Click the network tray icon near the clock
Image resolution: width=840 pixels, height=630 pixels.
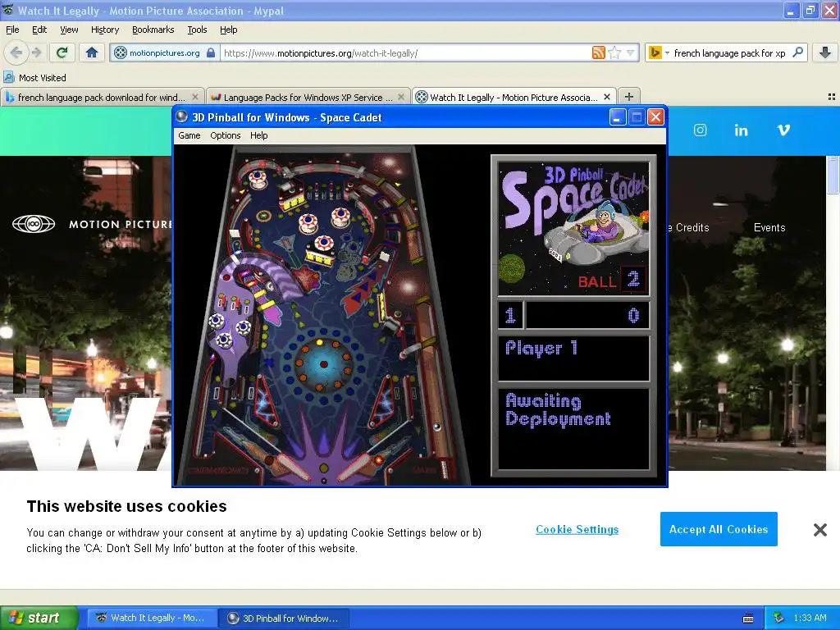(779, 618)
